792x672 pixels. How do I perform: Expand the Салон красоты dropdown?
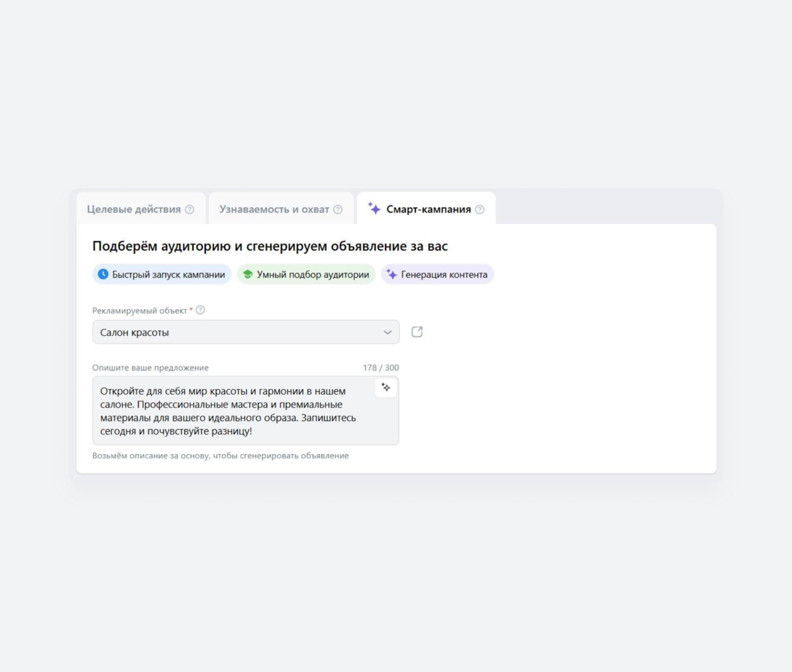tap(246, 332)
